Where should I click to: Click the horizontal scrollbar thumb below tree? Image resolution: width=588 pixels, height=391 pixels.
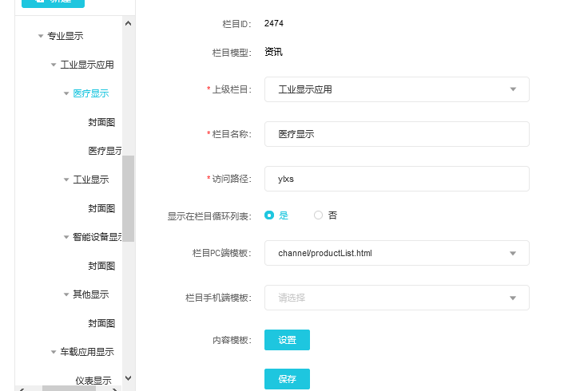click(x=69, y=389)
